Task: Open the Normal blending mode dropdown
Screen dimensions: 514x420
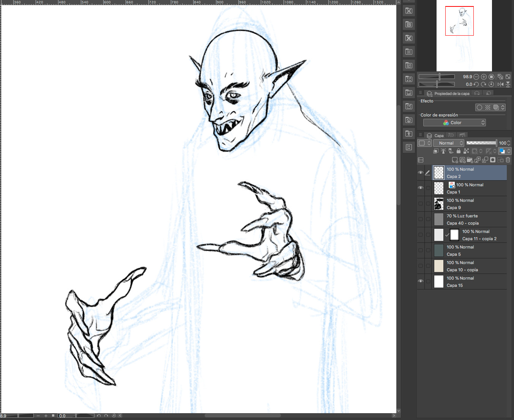Action: 449,143
